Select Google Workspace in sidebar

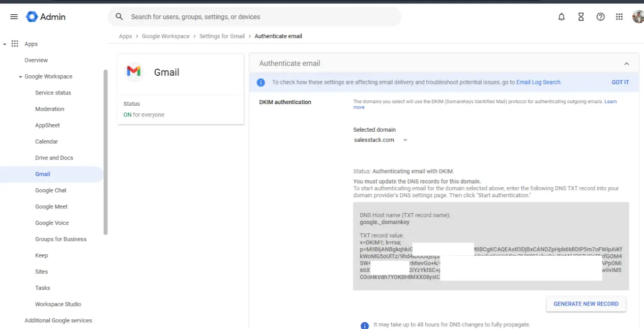click(48, 76)
